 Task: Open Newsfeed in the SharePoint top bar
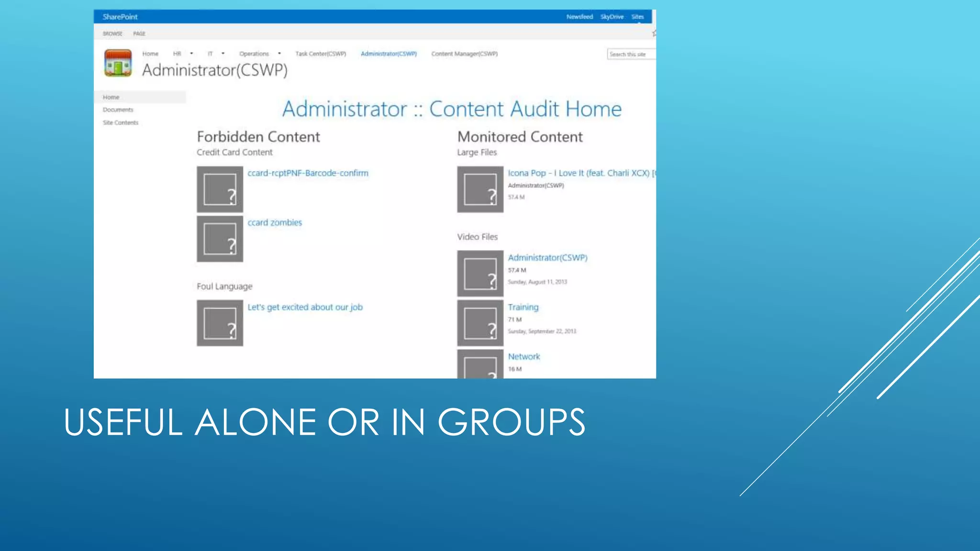click(579, 17)
